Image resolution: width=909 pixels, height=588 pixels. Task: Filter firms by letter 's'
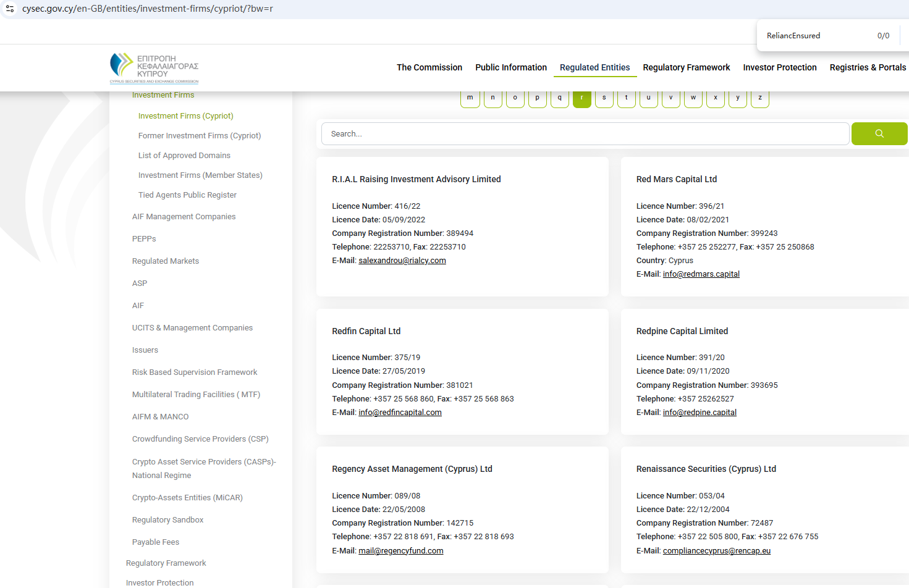[x=604, y=98]
